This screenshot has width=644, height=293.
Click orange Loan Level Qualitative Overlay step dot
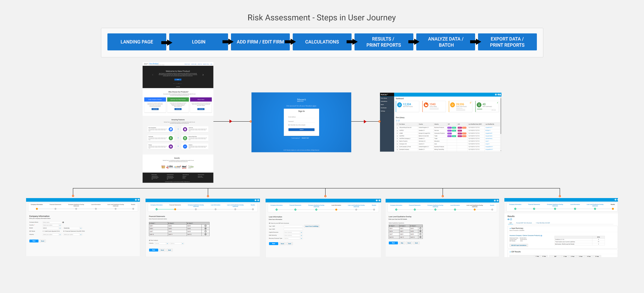pyautogui.click(x=475, y=209)
